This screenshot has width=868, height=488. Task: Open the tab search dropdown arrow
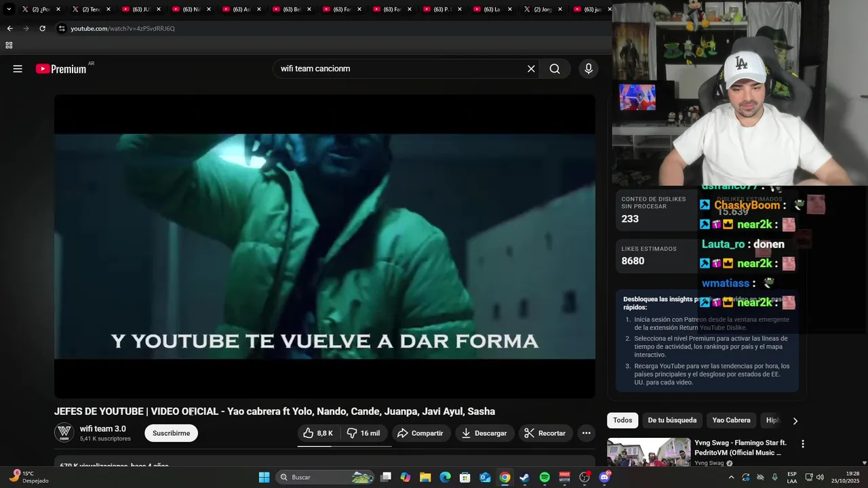[x=9, y=9]
